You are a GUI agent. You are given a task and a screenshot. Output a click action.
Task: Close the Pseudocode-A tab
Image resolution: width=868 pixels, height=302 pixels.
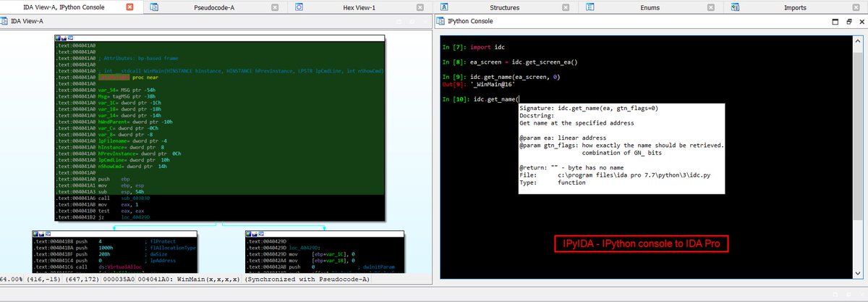(275, 7)
